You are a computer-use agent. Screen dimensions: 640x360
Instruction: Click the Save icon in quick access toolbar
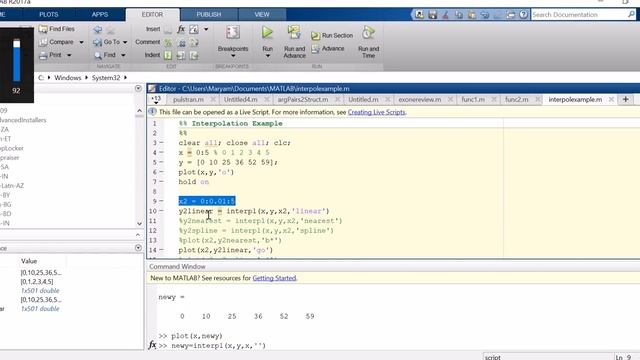[433, 15]
